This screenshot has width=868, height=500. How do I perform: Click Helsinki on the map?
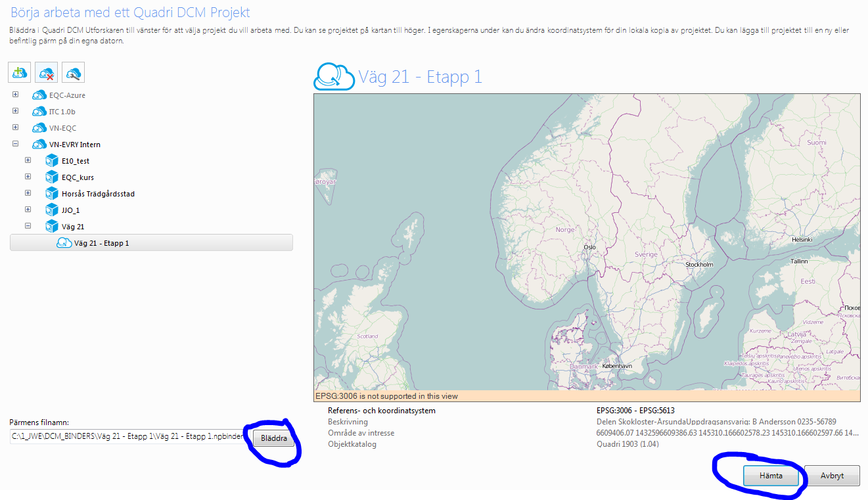click(x=802, y=240)
